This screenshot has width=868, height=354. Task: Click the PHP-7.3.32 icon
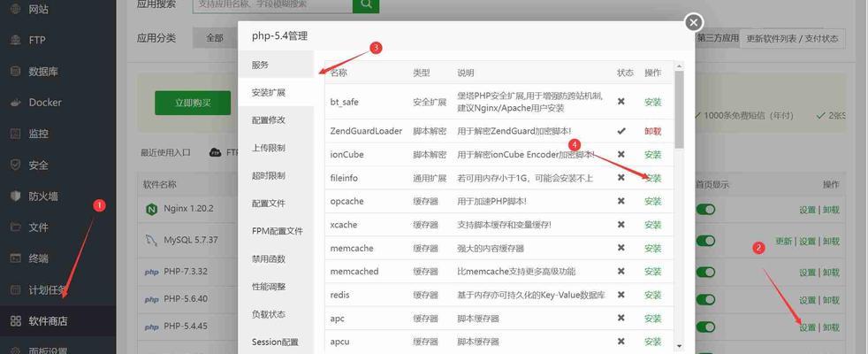click(151, 272)
